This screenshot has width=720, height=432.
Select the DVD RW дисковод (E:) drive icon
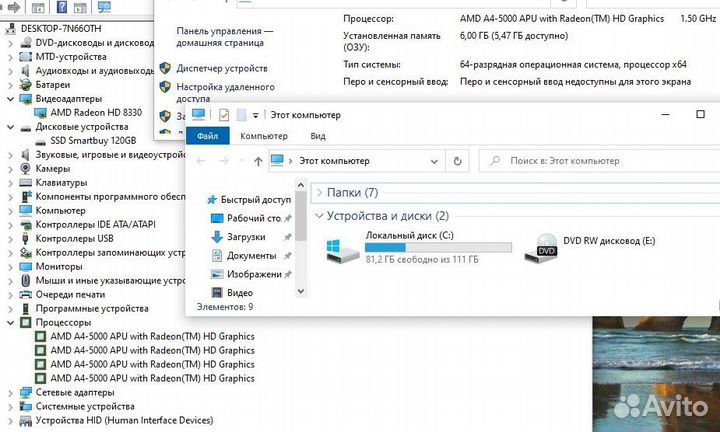541,248
